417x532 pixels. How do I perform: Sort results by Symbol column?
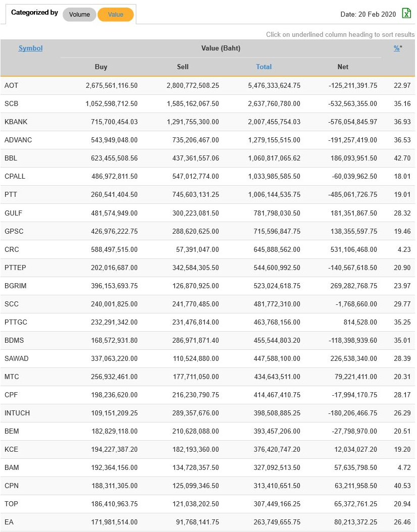click(30, 48)
